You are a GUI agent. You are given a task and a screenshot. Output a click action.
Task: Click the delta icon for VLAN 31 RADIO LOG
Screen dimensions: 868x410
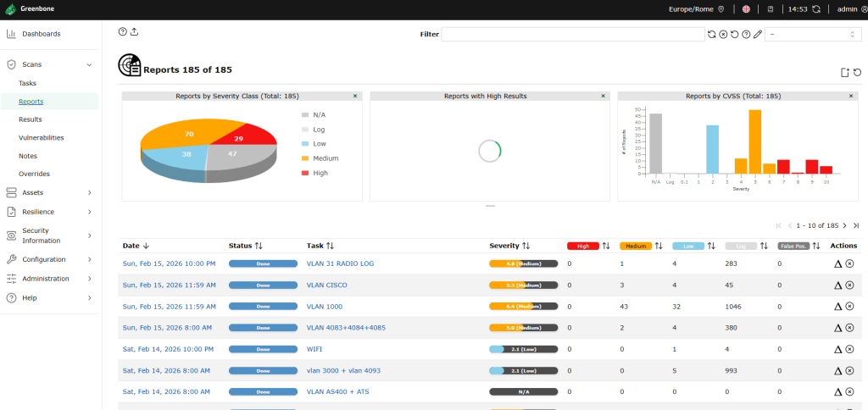click(x=837, y=263)
